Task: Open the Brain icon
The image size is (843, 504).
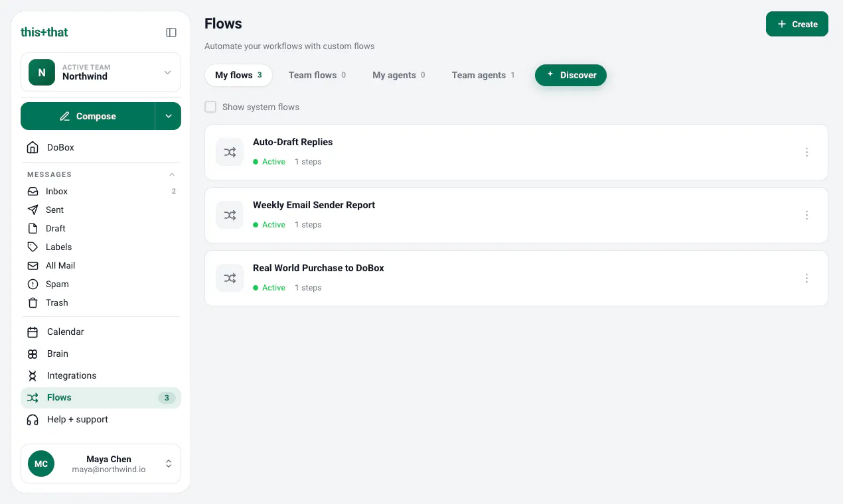Action: (x=33, y=353)
